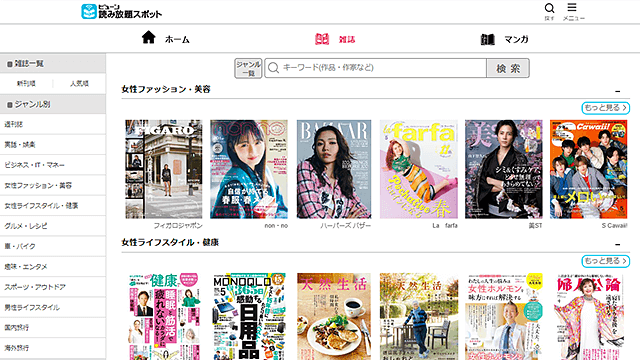Click the ハーパーズ バザー title text
This screenshot has width=640, height=360.
click(x=346, y=225)
